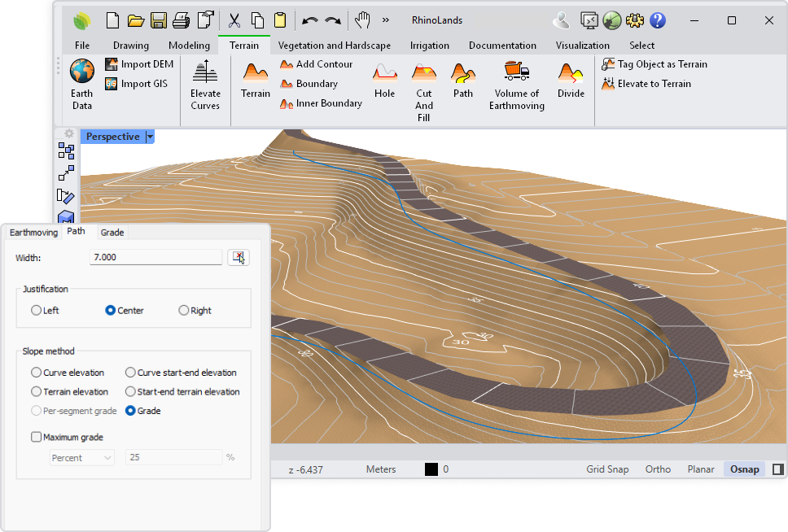788x532 pixels.
Task: Click Tag Object as Terrain
Action: (654, 64)
